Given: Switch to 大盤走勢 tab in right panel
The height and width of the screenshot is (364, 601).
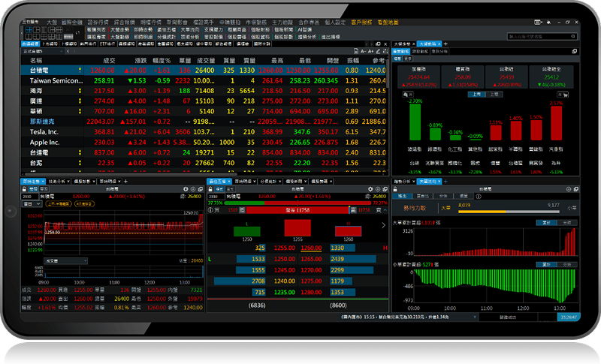Looking at the screenshot, I should coord(403,44).
